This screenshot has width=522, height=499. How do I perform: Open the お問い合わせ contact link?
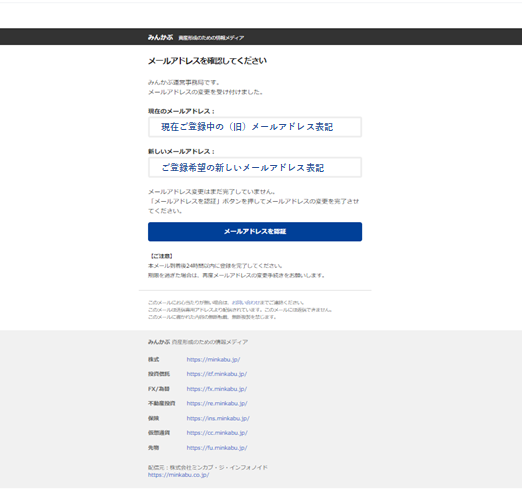tap(245, 303)
